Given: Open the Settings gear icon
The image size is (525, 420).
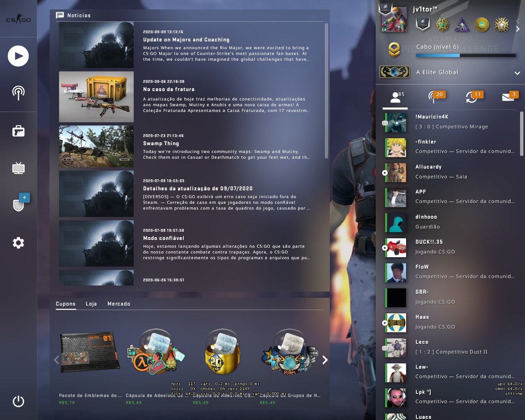Looking at the screenshot, I should point(18,243).
